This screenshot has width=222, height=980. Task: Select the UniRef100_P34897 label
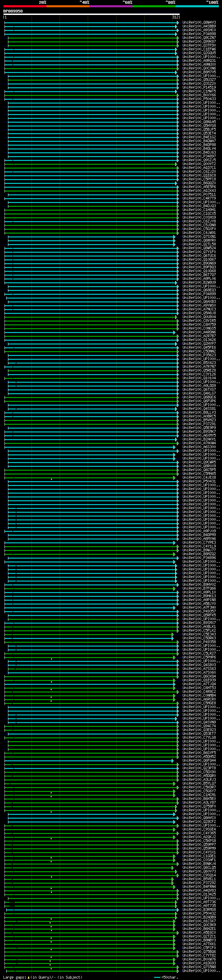pyautogui.click(x=199, y=156)
